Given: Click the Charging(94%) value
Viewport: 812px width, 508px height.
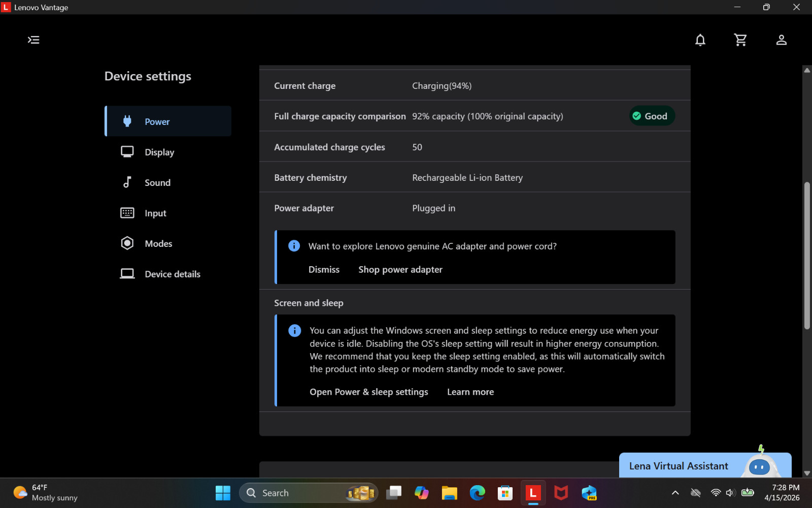Looking at the screenshot, I should tap(442, 86).
